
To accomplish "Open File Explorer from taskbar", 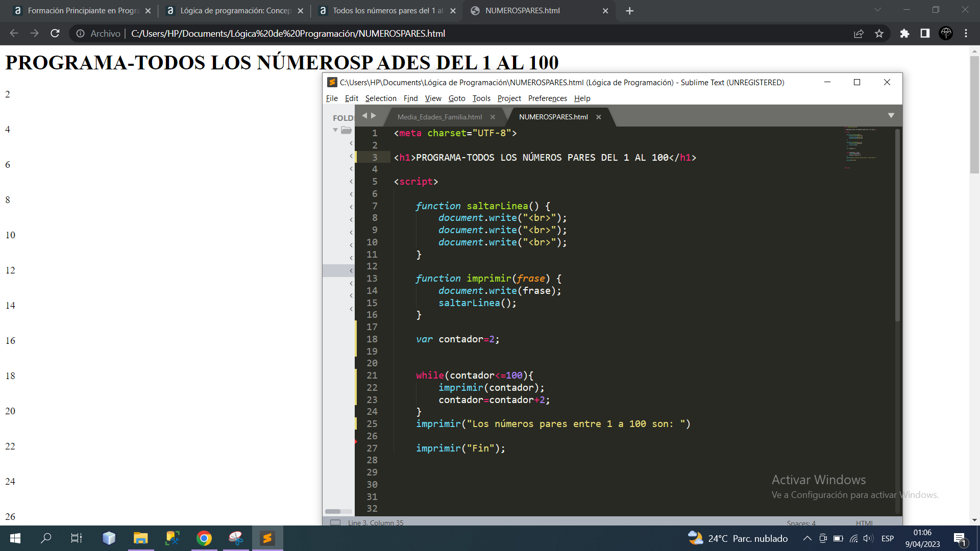I will point(140,538).
